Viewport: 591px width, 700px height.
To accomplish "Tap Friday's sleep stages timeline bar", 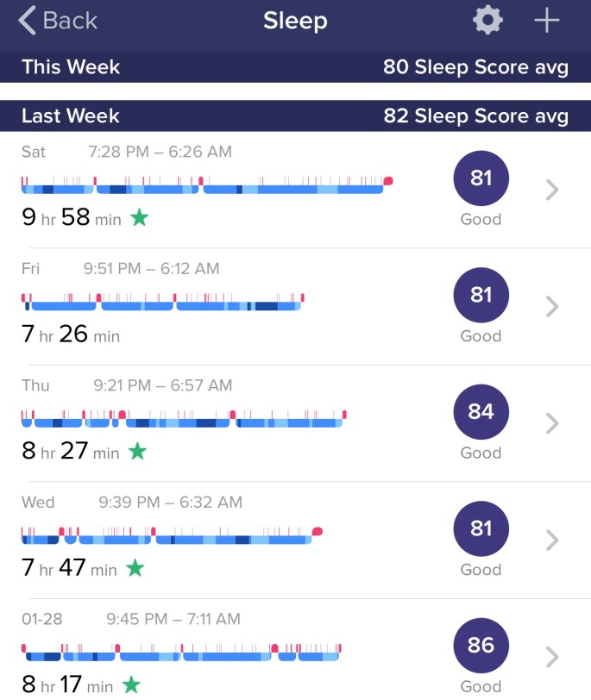I will [162, 302].
